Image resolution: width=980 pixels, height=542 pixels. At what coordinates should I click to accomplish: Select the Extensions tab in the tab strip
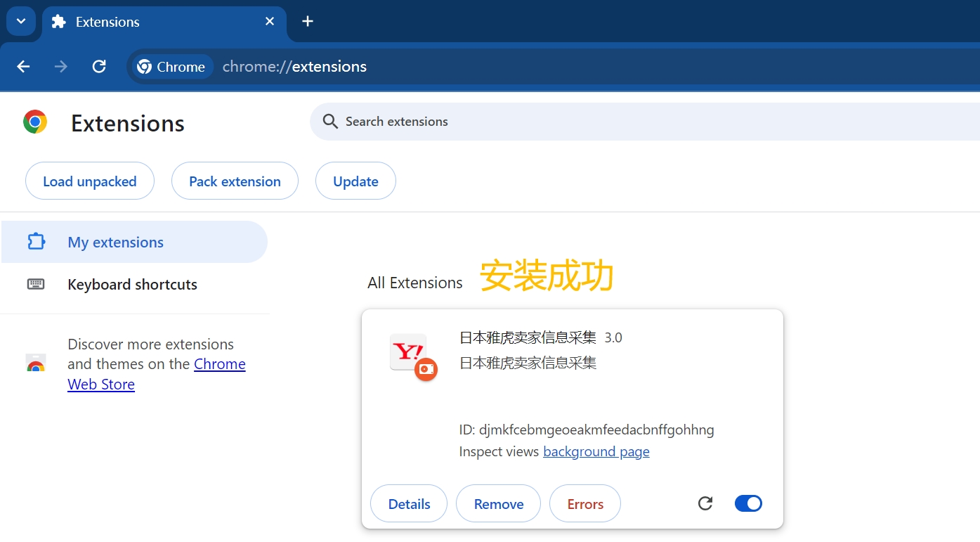[164, 22]
